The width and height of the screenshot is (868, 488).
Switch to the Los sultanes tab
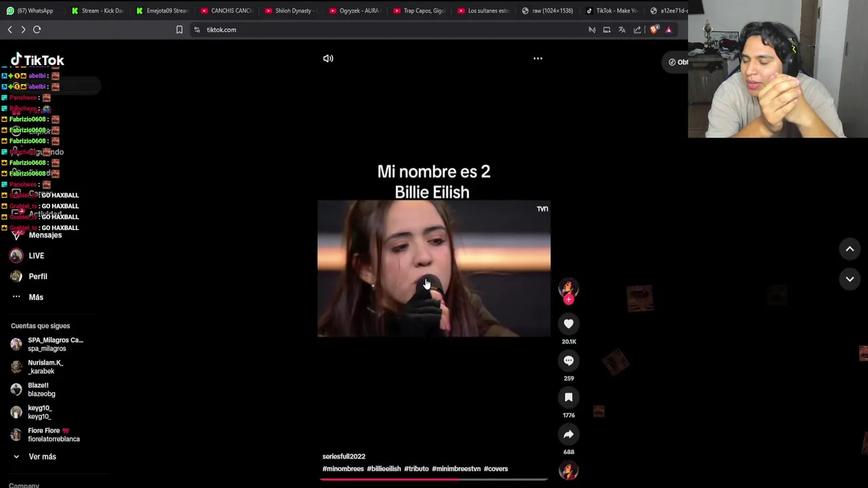point(483,11)
